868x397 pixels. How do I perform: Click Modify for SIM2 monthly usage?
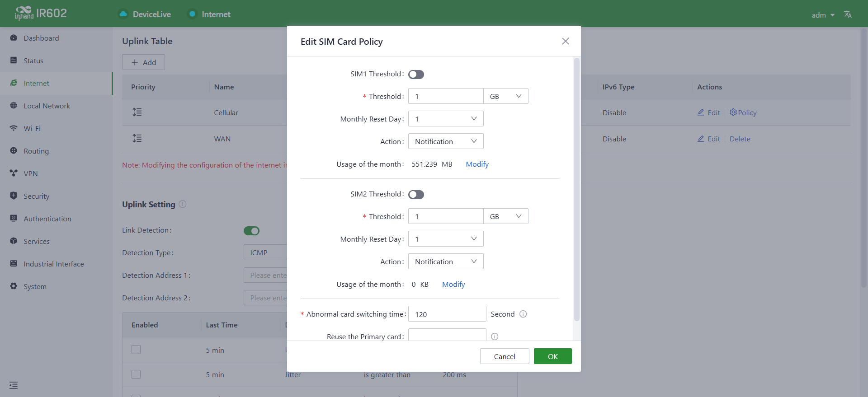pyautogui.click(x=453, y=284)
